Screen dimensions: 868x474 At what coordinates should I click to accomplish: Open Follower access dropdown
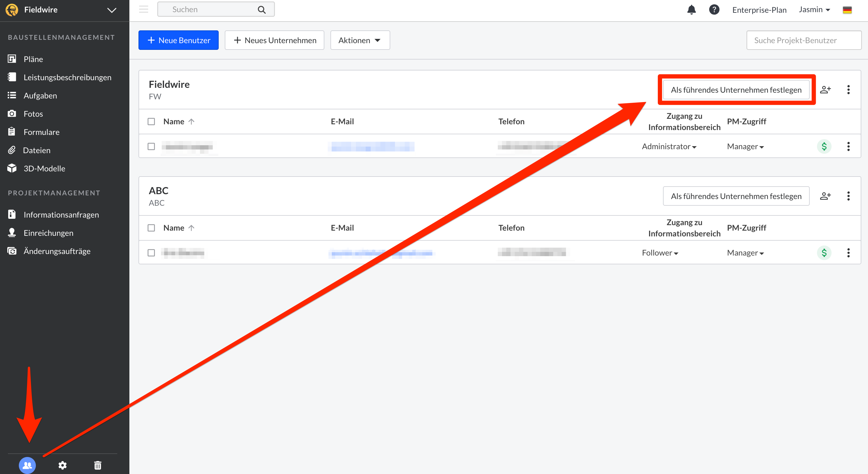660,252
